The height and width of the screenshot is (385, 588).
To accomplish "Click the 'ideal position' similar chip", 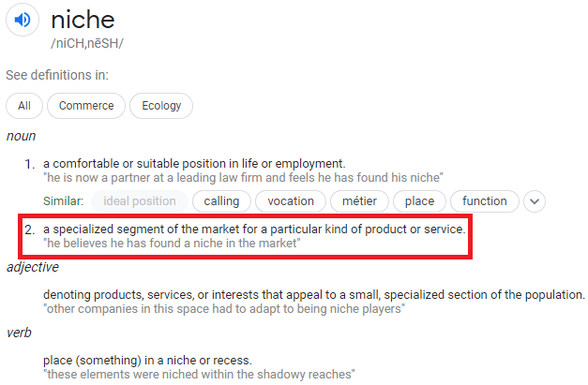I will 140,201.
